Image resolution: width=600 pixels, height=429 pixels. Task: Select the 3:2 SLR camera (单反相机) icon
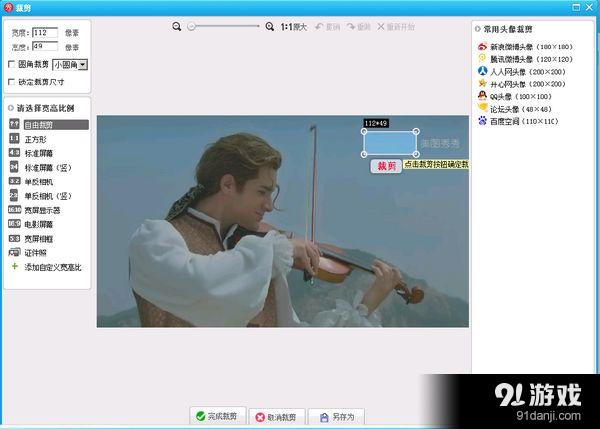point(14,181)
